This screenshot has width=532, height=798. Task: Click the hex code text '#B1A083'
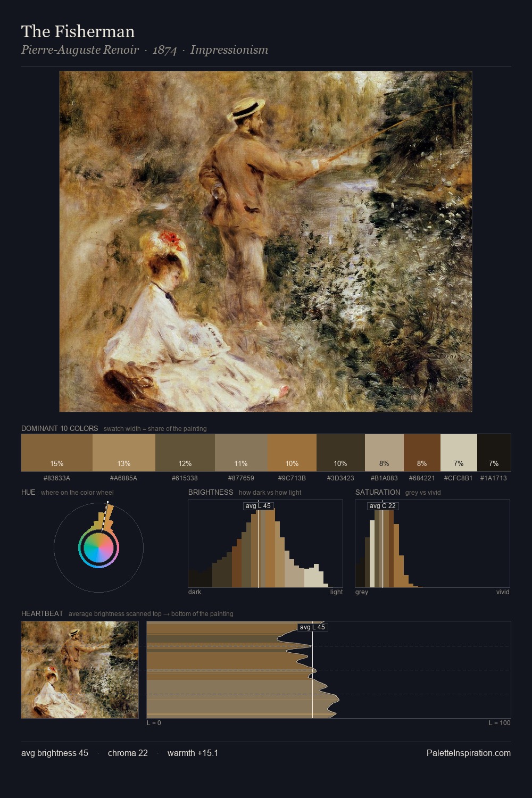pos(384,478)
